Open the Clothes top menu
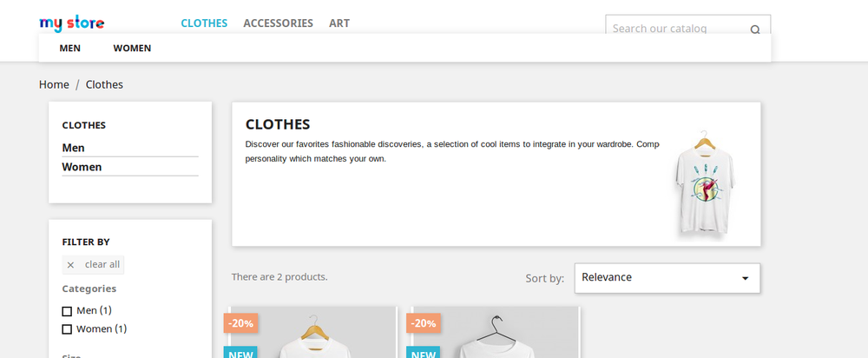The image size is (868, 358). tap(204, 23)
